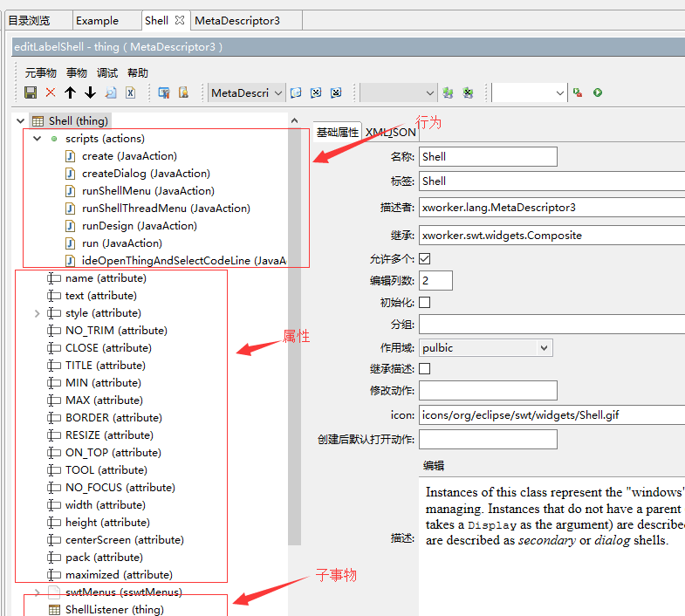This screenshot has width=685, height=616.
Task: Click the 编辑列数 input field
Action: [x=435, y=280]
